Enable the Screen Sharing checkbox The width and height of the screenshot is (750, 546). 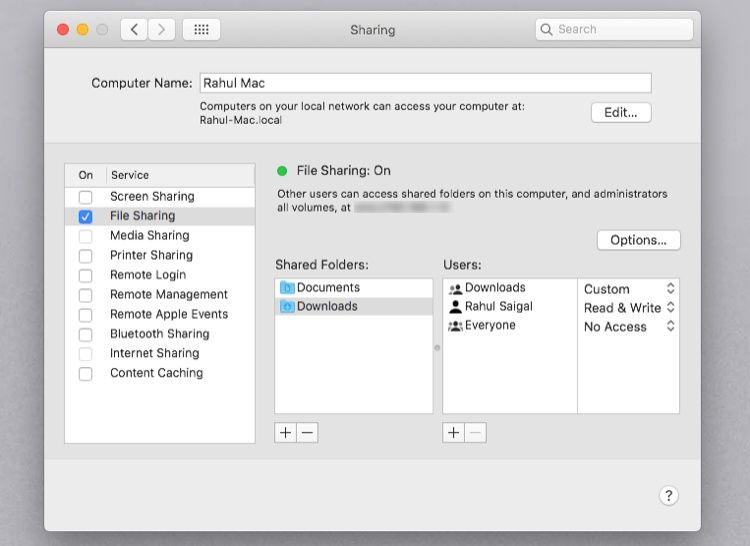pyautogui.click(x=86, y=197)
